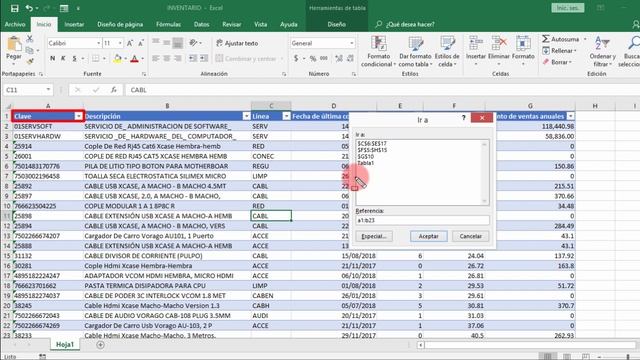
Task: Click the insert function fx icon
Action: pos(114,90)
